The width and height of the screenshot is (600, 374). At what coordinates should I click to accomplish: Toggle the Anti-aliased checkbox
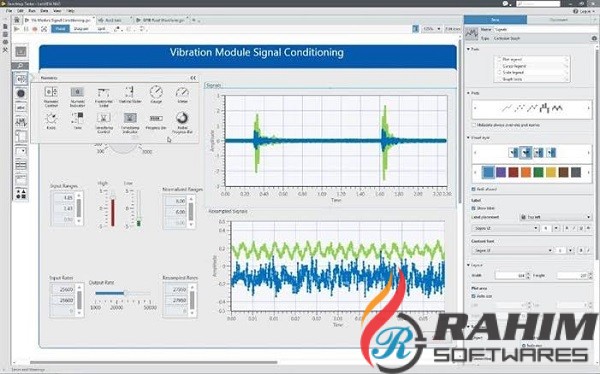(x=473, y=189)
